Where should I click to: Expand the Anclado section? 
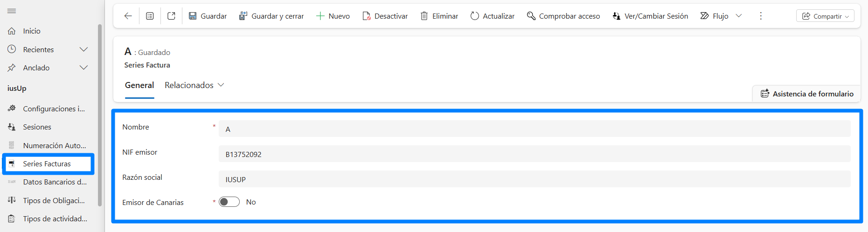[x=83, y=68]
